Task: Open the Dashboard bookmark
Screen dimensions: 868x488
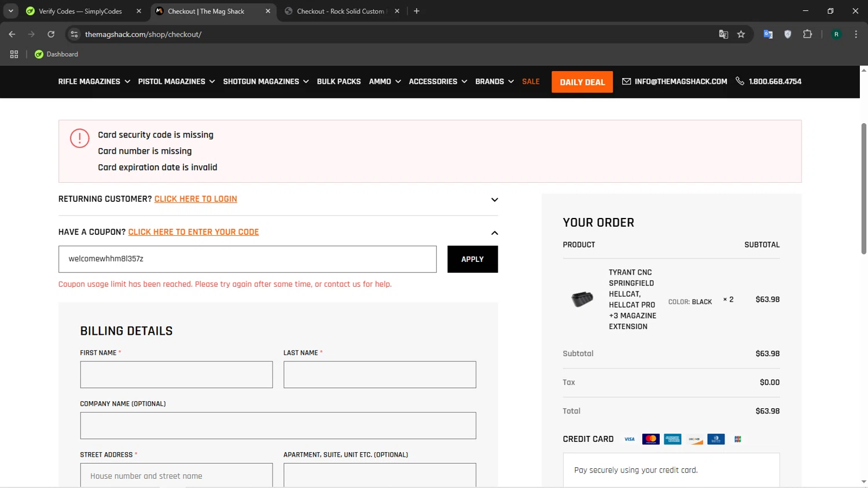Action: pos(56,54)
